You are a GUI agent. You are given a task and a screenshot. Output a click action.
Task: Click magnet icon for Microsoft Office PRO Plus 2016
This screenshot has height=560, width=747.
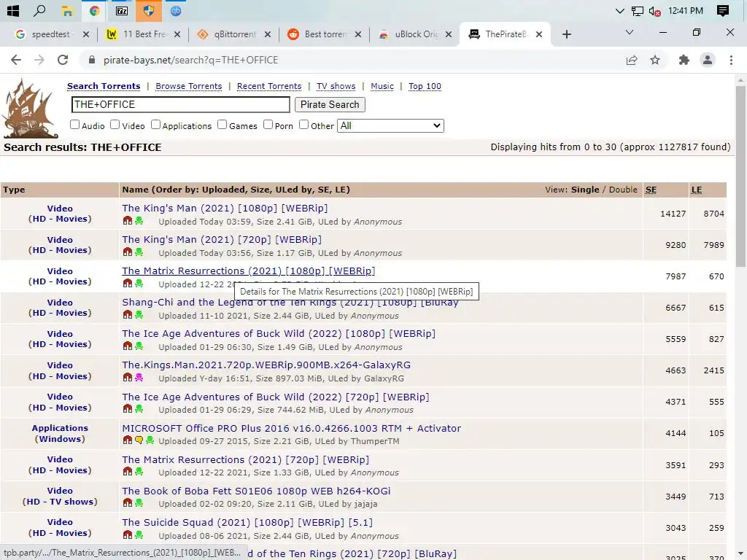coord(127,440)
